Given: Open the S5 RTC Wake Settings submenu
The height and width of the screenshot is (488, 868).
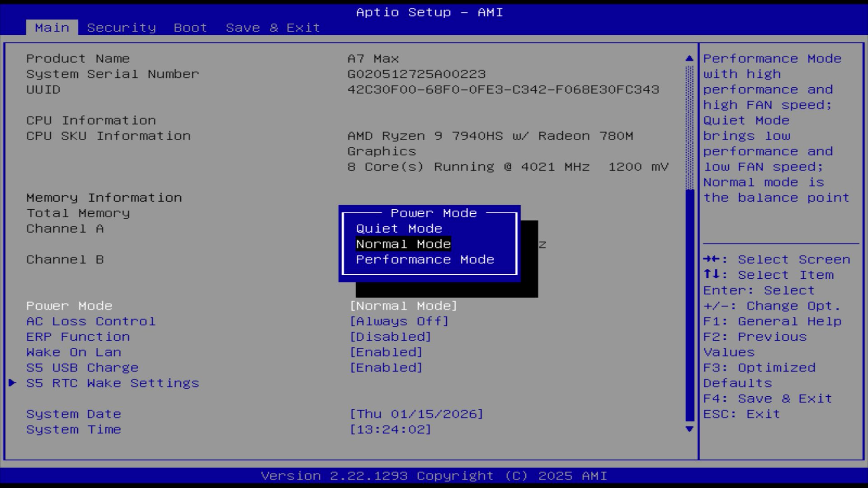Looking at the screenshot, I should (112, 383).
